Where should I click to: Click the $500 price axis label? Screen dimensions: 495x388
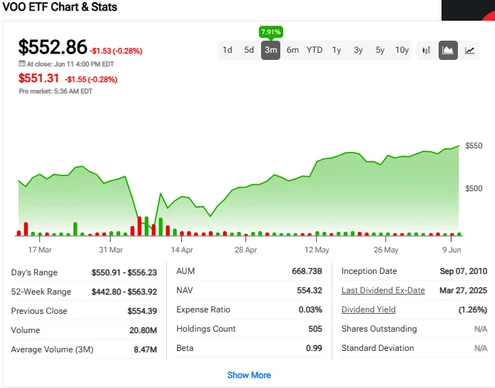474,188
